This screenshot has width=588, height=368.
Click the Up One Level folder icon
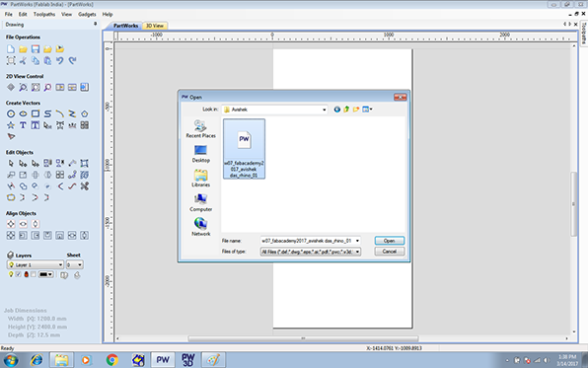click(x=346, y=110)
